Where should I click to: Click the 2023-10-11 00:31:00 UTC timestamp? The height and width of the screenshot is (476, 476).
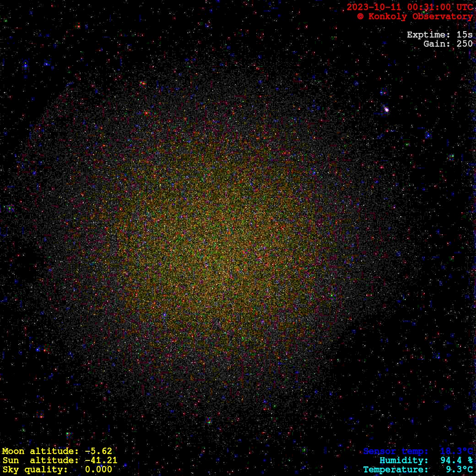[410, 7]
